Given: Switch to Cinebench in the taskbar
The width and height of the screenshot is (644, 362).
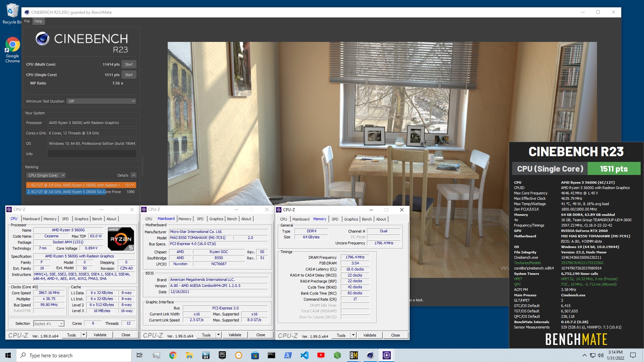Looking at the screenshot, I should tap(370, 355).
